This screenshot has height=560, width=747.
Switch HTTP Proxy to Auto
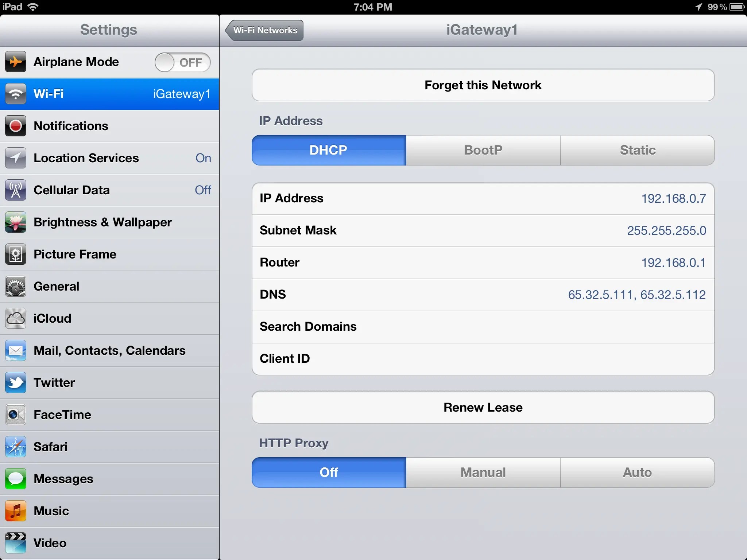(637, 472)
